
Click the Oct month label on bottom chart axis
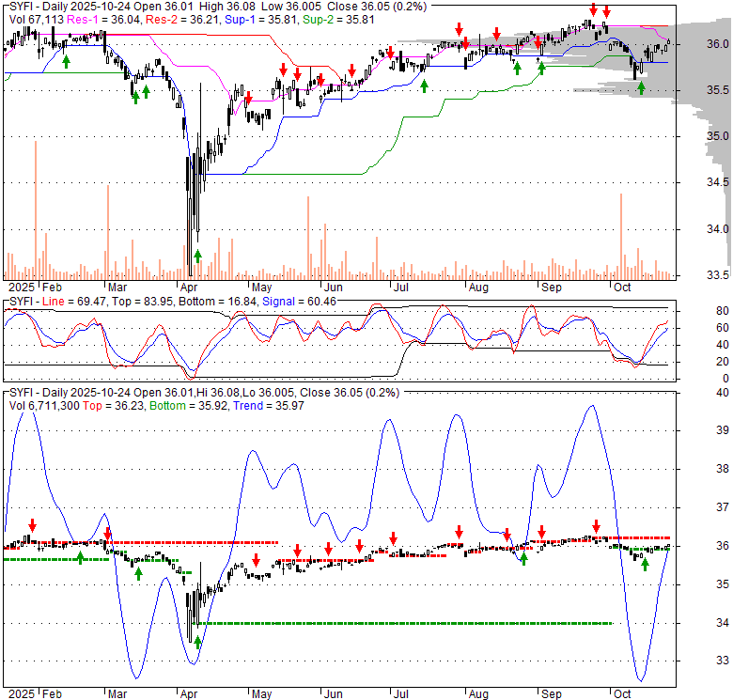(622, 693)
